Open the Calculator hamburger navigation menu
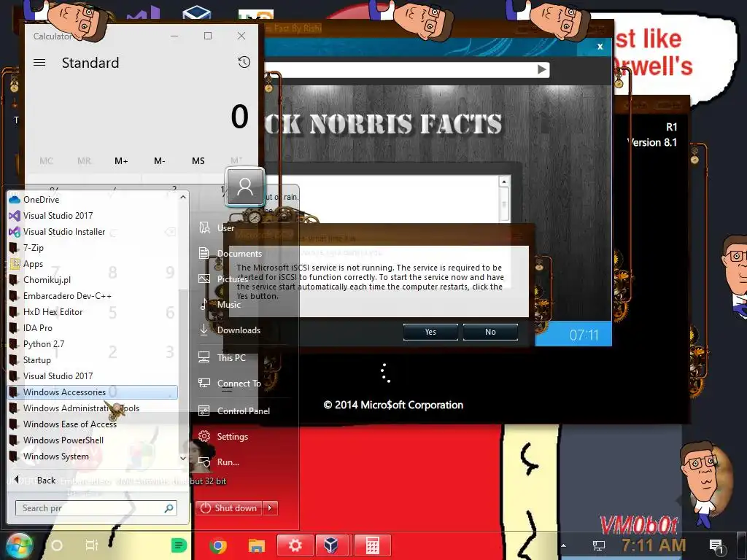 click(x=39, y=63)
